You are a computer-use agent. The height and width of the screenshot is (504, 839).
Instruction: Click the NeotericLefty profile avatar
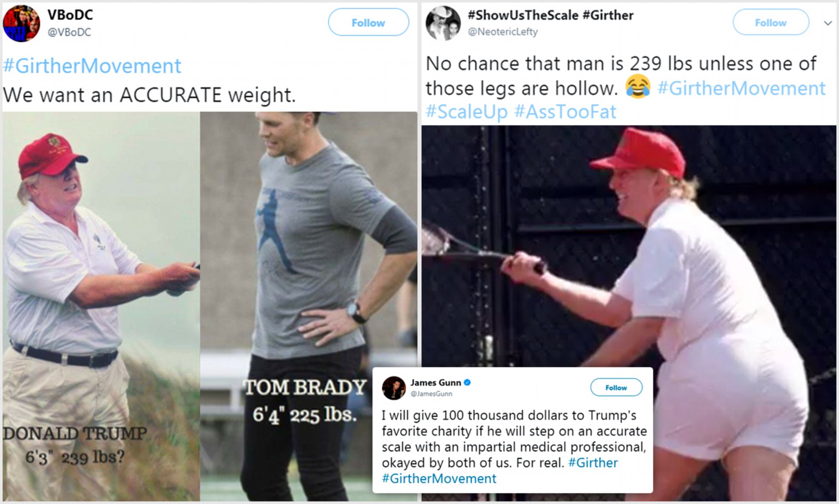pos(443,23)
